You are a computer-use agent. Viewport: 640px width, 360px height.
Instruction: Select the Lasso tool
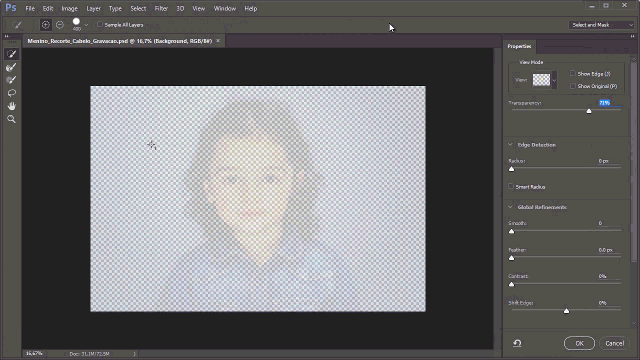pos(11,93)
